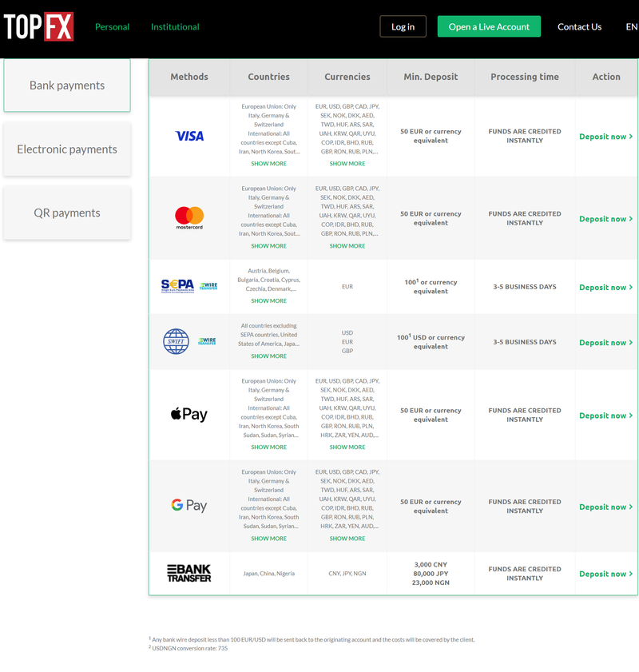Screen dimensions: 639x672
Task: Expand Visa countries with Show More
Action: pyautogui.click(x=269, y=164)
